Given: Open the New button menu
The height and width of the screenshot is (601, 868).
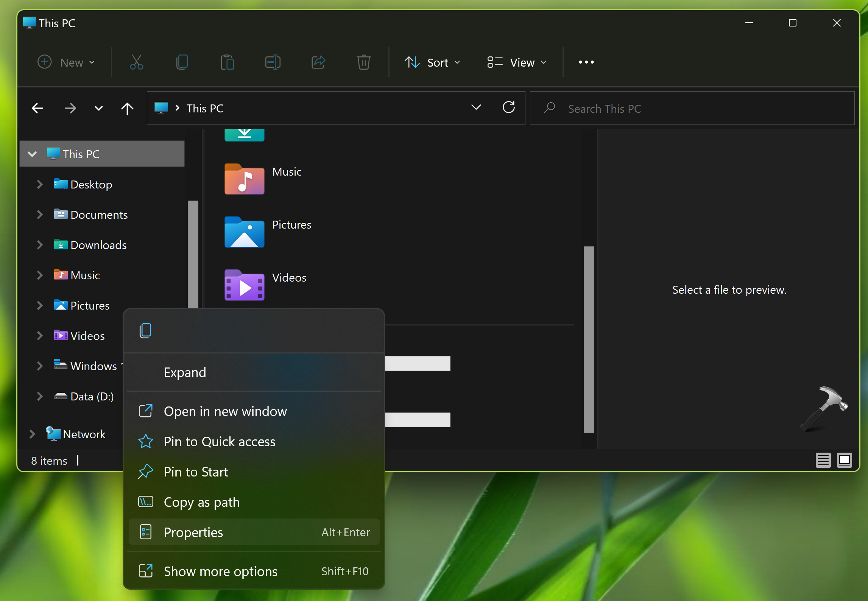Looking at the screenshot, I should [x=66, y=62].
